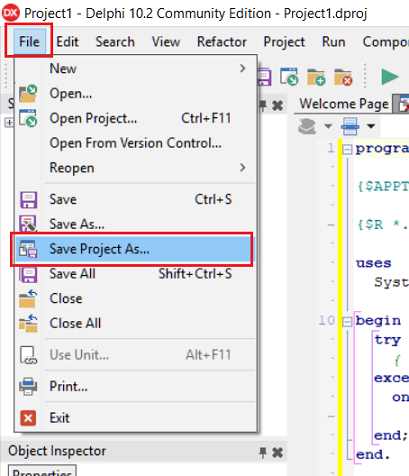This screenshot has width=409, height=476.
Task: Choose Exit menu entry
Action: (136, 418)
